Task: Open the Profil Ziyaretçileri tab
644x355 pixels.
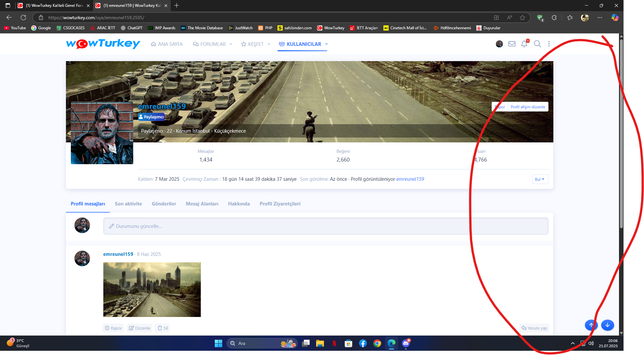Action: click(280, 204)
